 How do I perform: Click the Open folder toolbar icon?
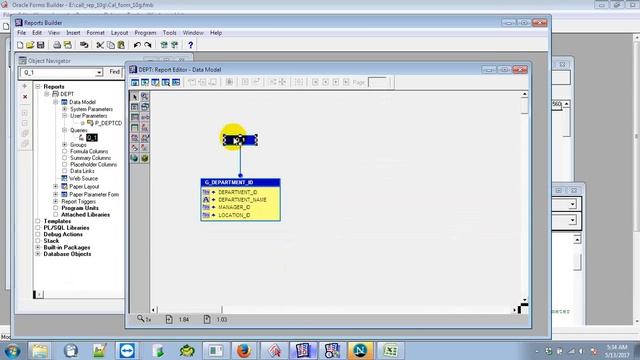point(30,45)
